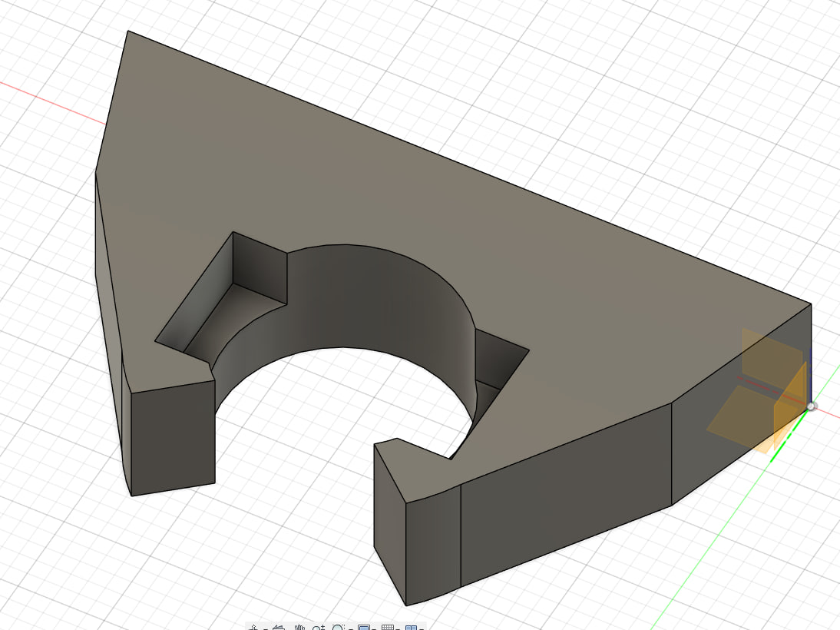Screen dimensions: 840x630
Task: Select the Pan hand tool icon
Action: [299, 628]
